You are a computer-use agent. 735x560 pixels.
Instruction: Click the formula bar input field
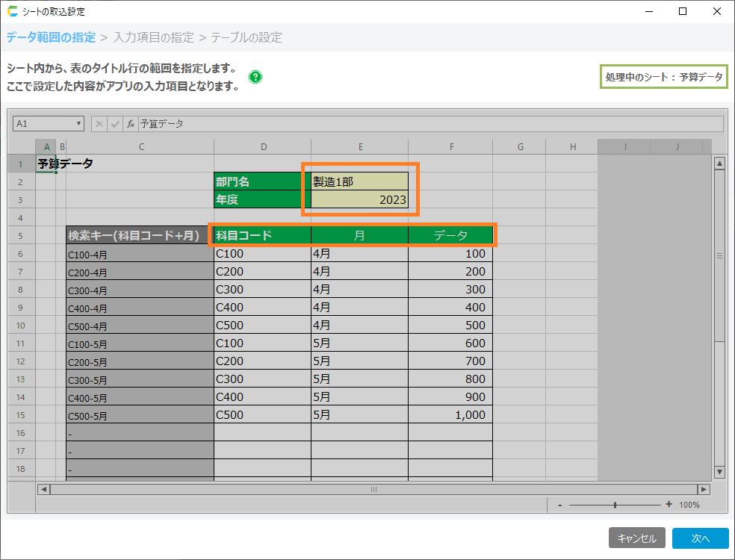[429, 124]
